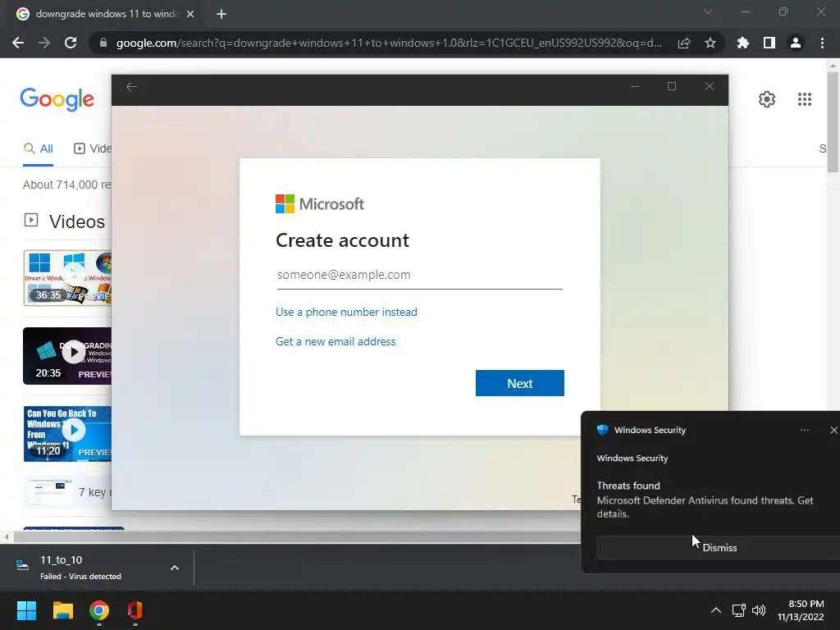This screenshot has height=630, width=840.
Task: Maximize the Microsoft account window
Action: 672,86
